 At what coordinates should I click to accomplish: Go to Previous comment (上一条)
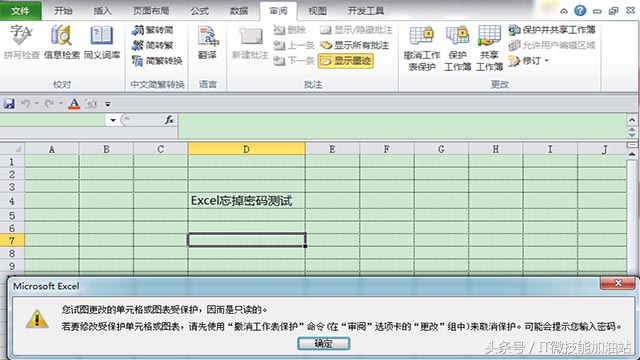(293, 45)
